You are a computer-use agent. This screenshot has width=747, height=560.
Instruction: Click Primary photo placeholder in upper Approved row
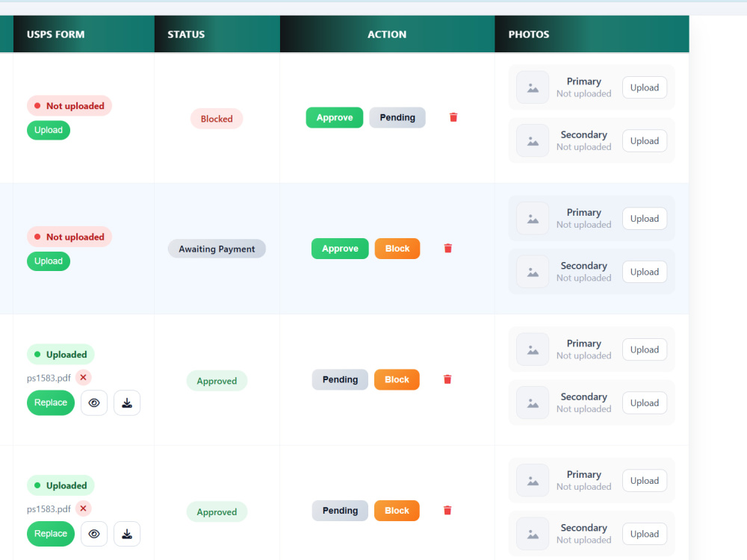click(x=533, y=349)
